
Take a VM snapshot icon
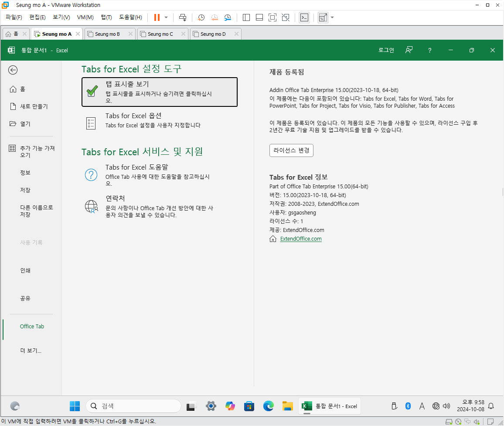[x=201, y=17]
